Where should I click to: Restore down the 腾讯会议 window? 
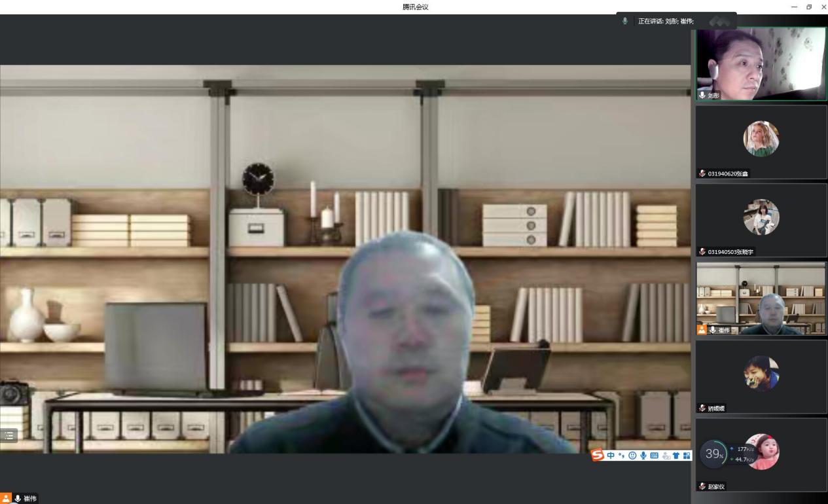[809, 7]
